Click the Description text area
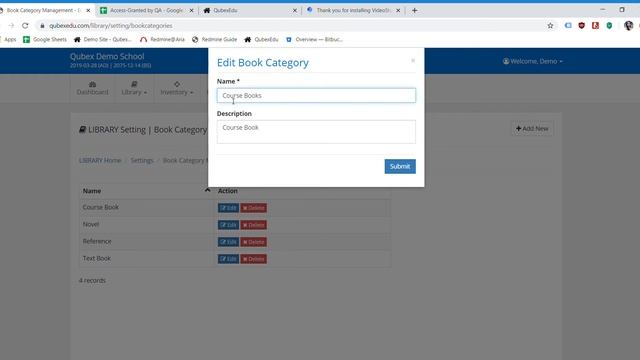The height and width of the screenshot is (360, 640). (316, 131)
